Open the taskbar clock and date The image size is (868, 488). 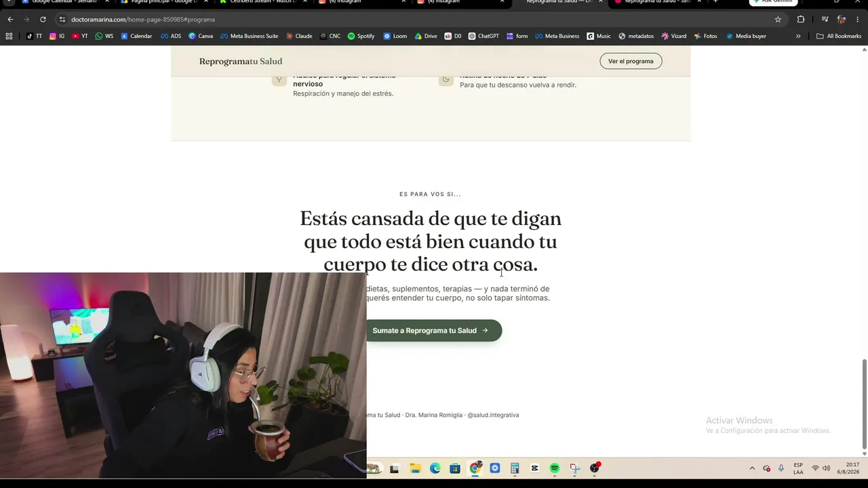tap(848, 468)
